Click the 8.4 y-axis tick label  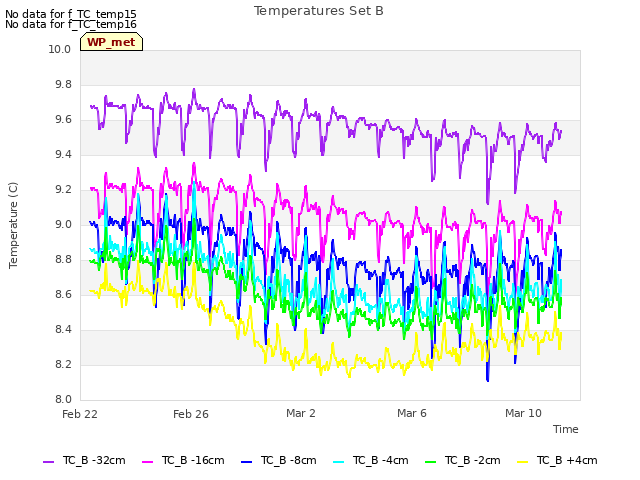[63, 330]
